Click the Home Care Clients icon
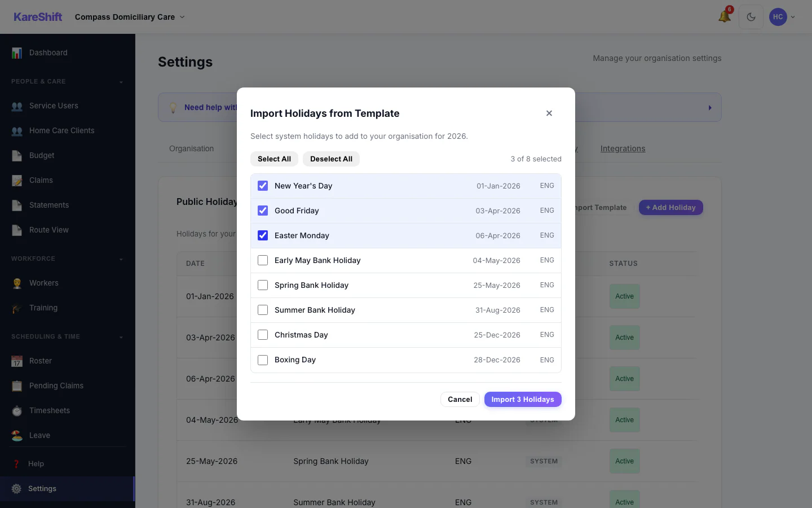812x508 pixels. click(17, 131)
